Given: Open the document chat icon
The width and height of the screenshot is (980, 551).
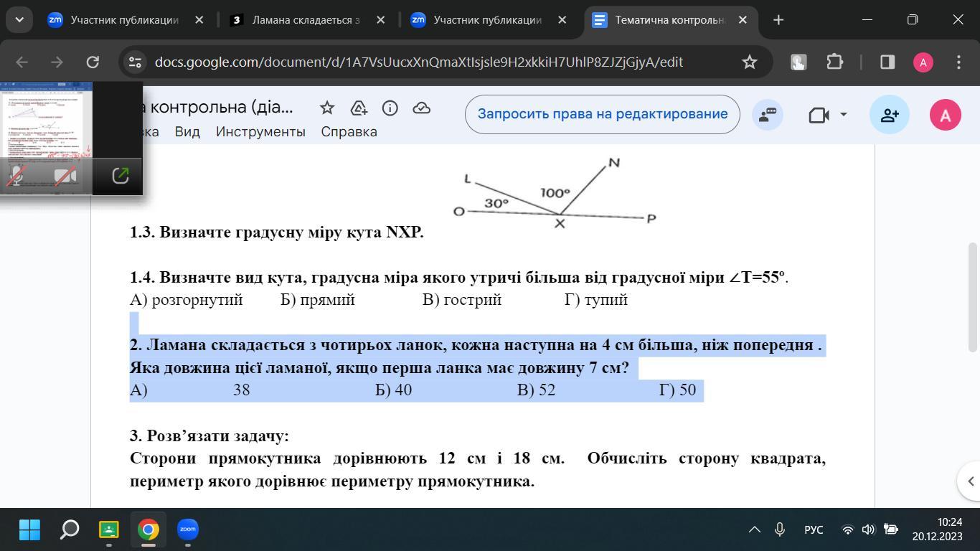Looking at the screenshot, I should tap(768, 115).
